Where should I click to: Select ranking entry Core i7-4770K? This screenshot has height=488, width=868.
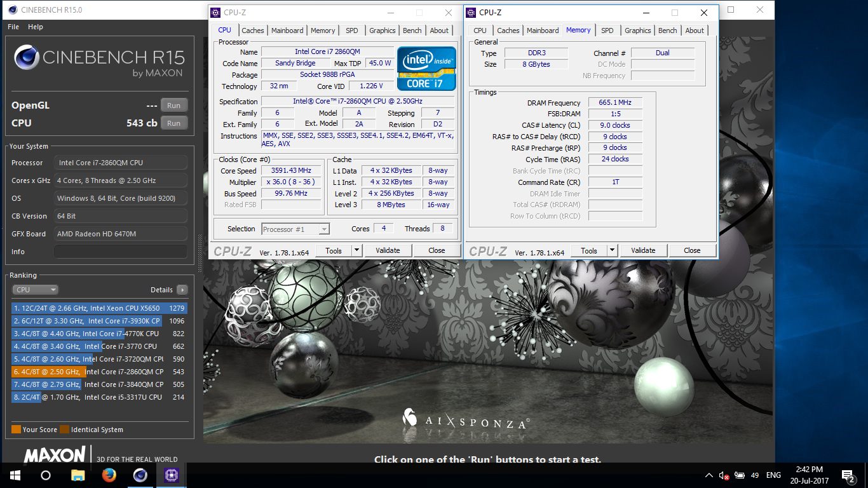click(100, 334)
